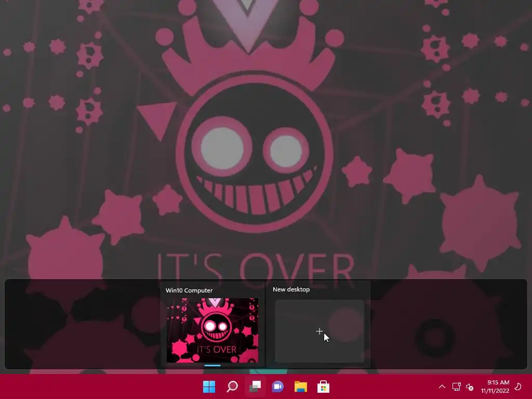The image size is (532, 399).
Task: Expand the hidden system tray icons chevron
Action: tap(442, 387)
